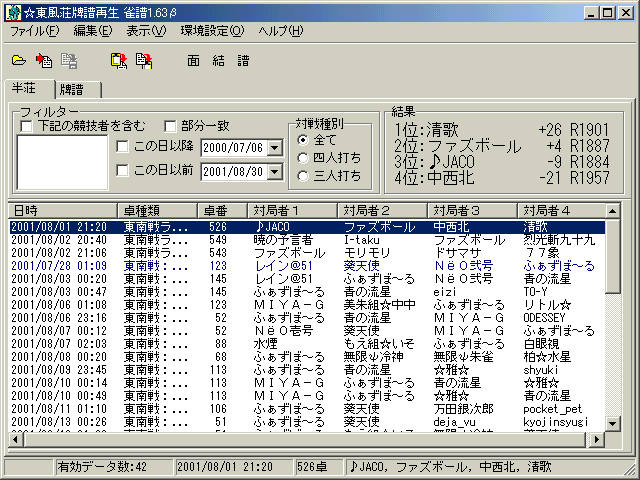Click the 面 toolbar button
This screenshot has height=480, width=640.
(x=193, y=60)
